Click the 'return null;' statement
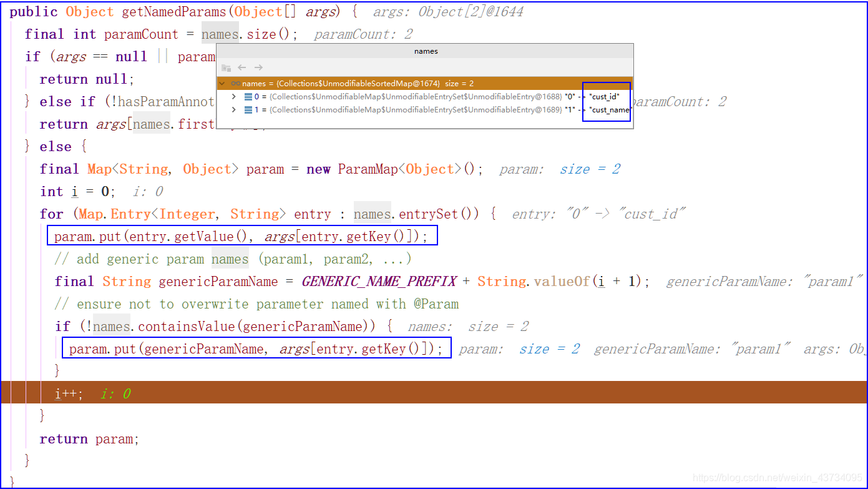 click(87, 79)
